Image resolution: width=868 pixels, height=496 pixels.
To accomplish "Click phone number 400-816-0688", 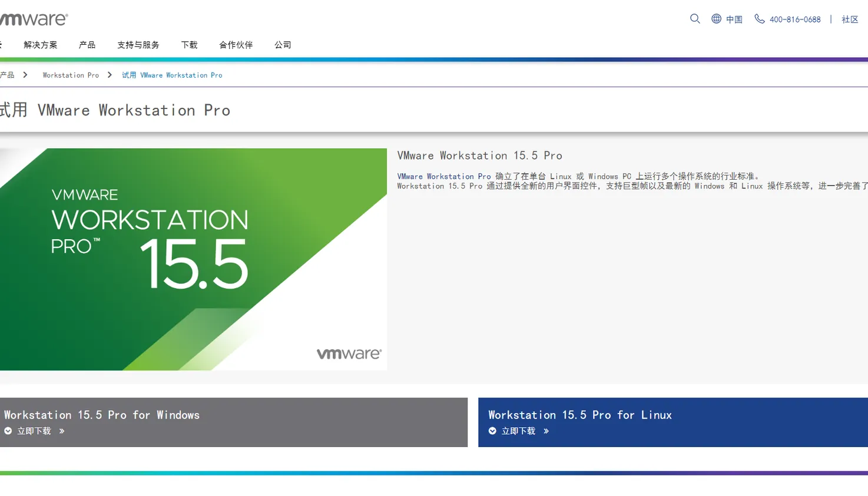I will point(795,19).
